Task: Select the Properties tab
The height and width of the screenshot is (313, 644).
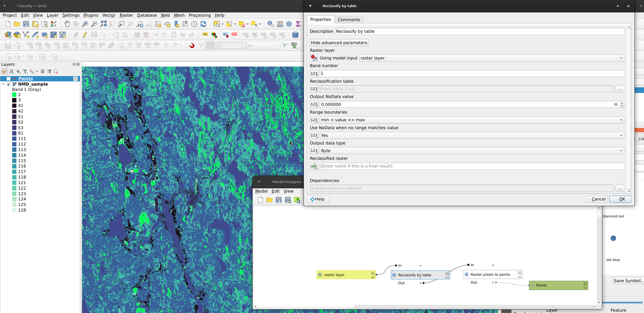Action: [321, 19]
